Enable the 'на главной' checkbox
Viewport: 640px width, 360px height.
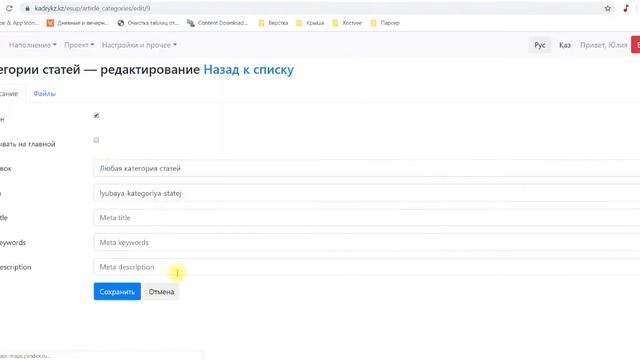point(96,140)
